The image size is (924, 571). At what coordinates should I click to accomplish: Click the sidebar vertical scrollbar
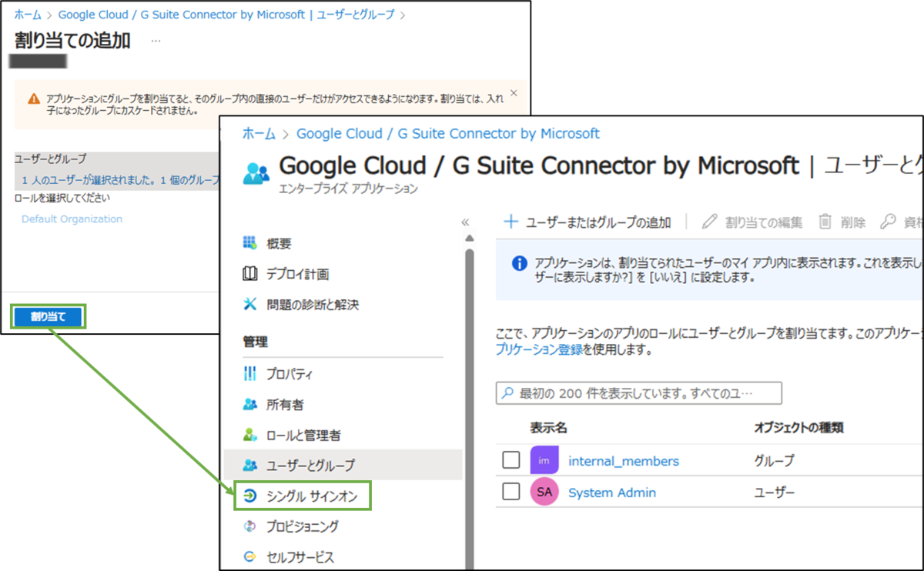[469, 408]
